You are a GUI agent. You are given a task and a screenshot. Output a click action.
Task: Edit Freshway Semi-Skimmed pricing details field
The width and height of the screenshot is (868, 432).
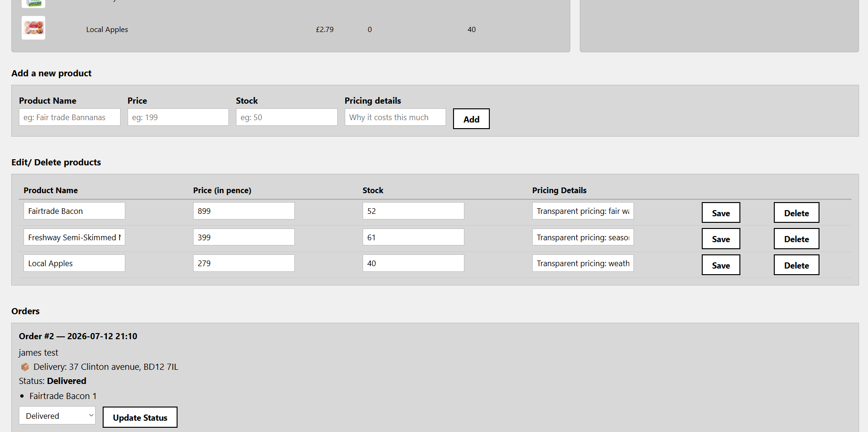point(583,237)
